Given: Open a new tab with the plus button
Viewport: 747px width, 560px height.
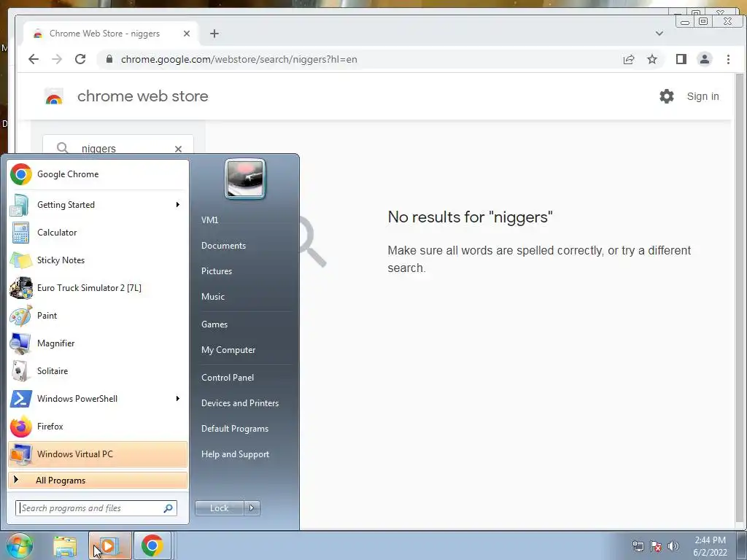Looking at the screenshot, I should pos(214,34).
